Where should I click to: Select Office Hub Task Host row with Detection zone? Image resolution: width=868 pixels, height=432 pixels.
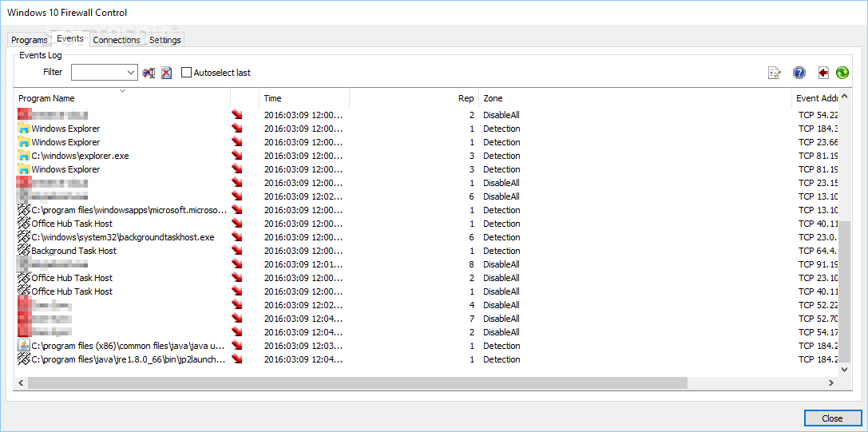click(72, 224)
